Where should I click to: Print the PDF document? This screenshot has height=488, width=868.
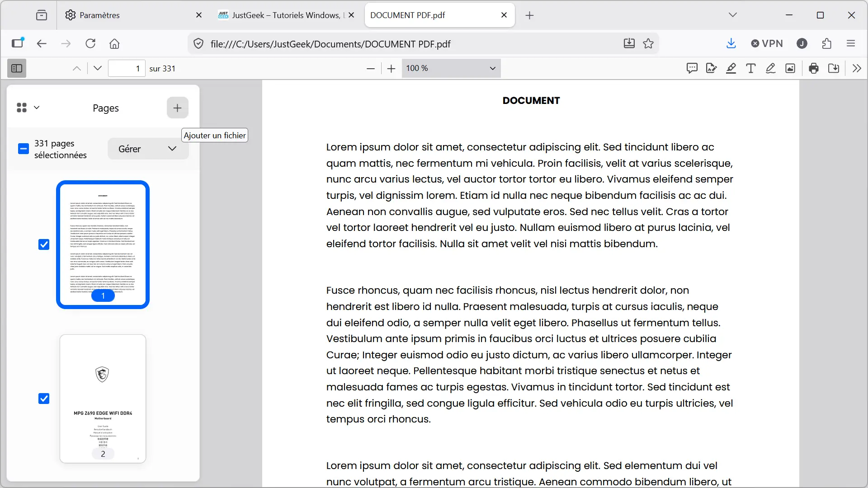(x=814, y=68)
